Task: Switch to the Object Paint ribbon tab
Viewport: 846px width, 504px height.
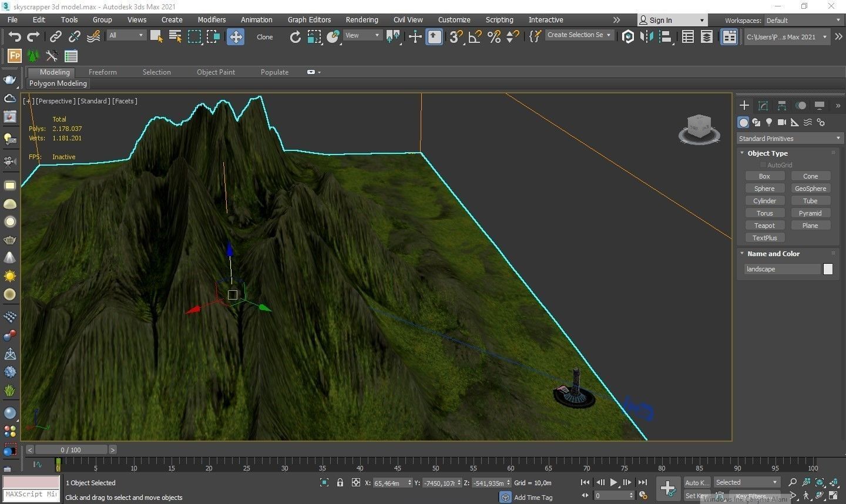Action: click(216, 72)
